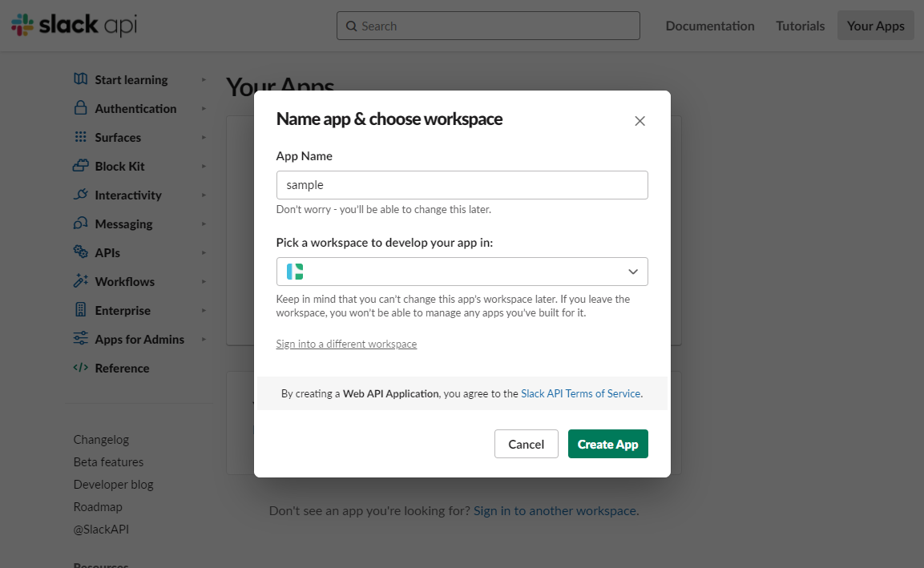
Task: Go to the Documentation menu item
Action: click(710, 25)
